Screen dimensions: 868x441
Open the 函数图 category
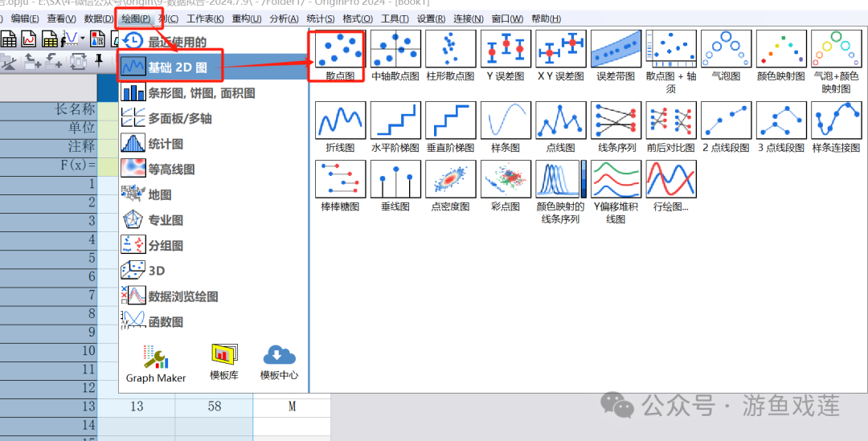click(x=213, y=321)
